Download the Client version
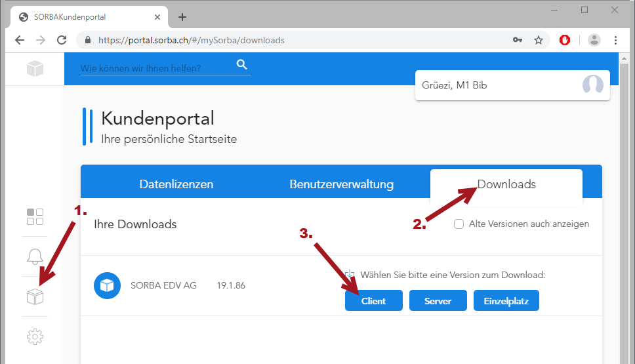 (x=374, y=300)
